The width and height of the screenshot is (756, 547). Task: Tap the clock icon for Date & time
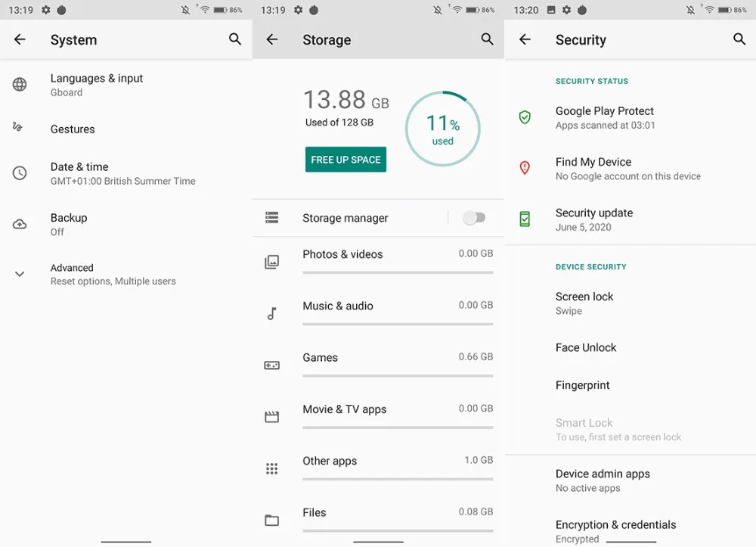(x=20, y=173)
